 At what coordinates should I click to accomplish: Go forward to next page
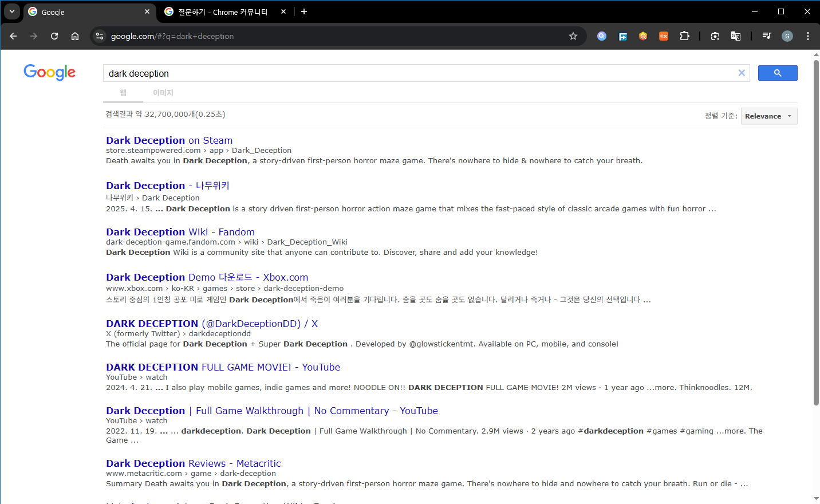(x=34, y=36)
